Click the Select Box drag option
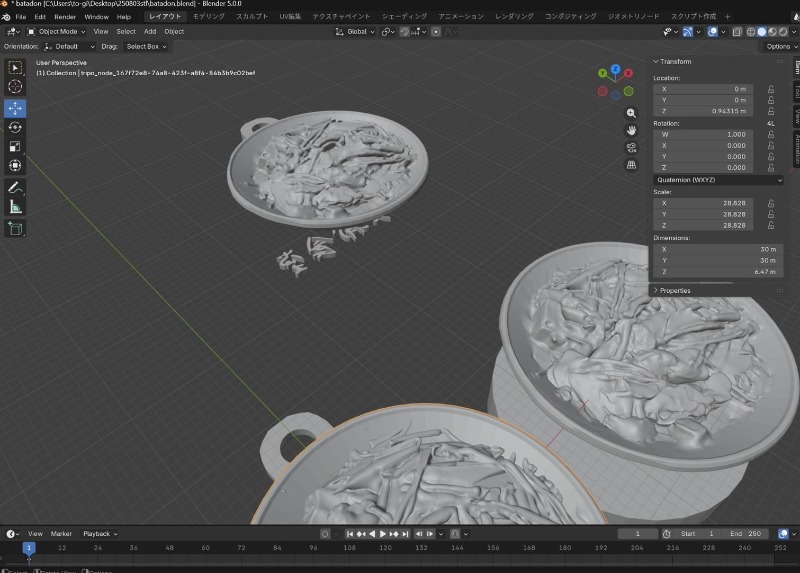Viewport: 800px width, 573px height. coord(145,46)
